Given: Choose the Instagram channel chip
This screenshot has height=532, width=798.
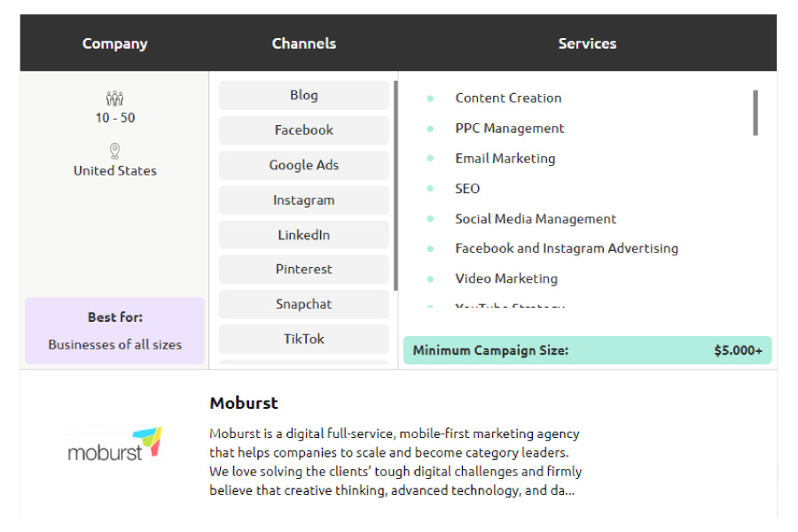Looking at the screenshot, I should click(304, 200).
